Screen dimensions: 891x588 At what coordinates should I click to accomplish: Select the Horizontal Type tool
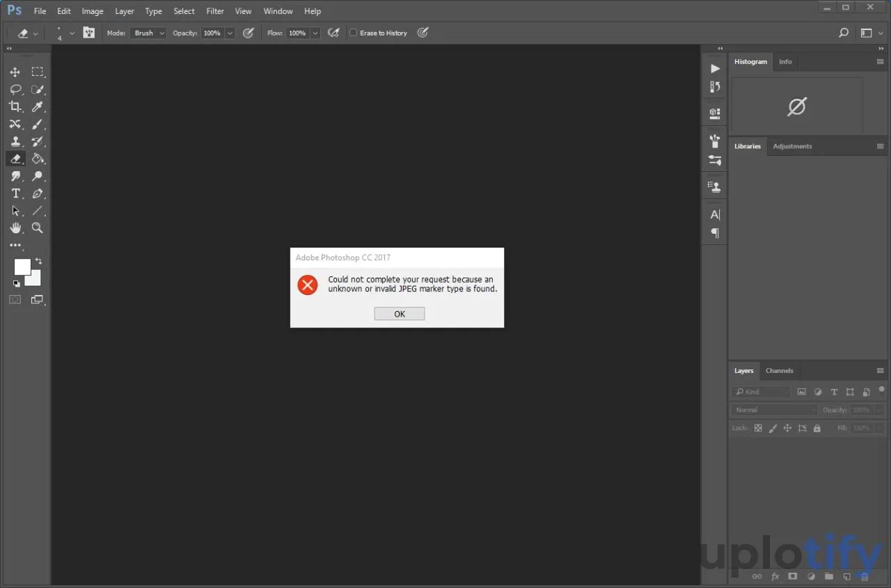pos(15,193)
